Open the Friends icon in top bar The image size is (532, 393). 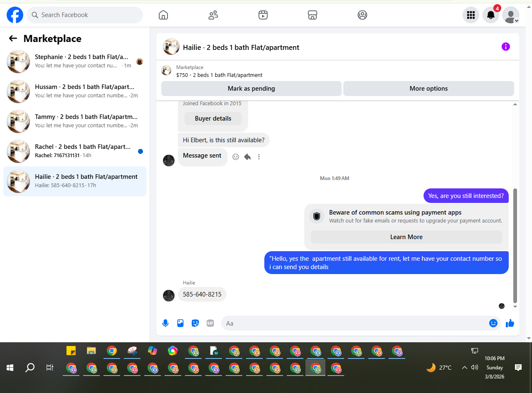213,15
